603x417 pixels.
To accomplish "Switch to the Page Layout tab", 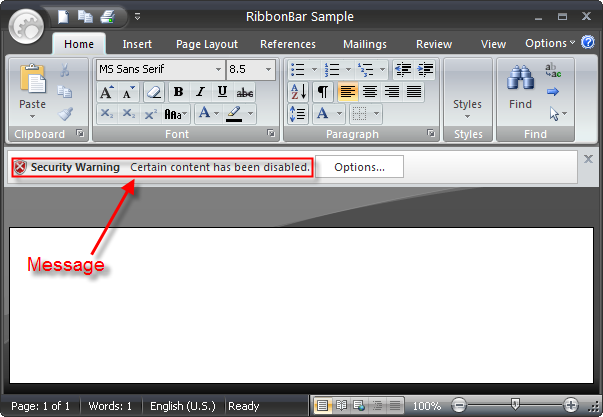I will coord(207,44).
